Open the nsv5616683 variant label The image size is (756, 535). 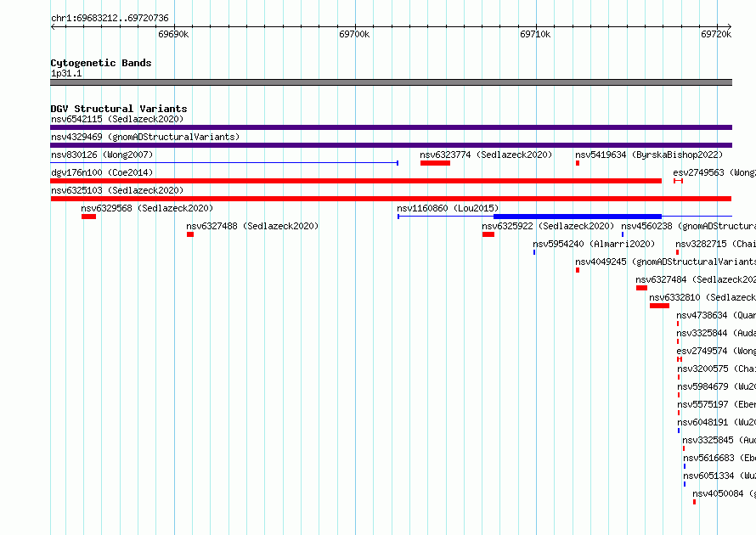coord(719,458)
